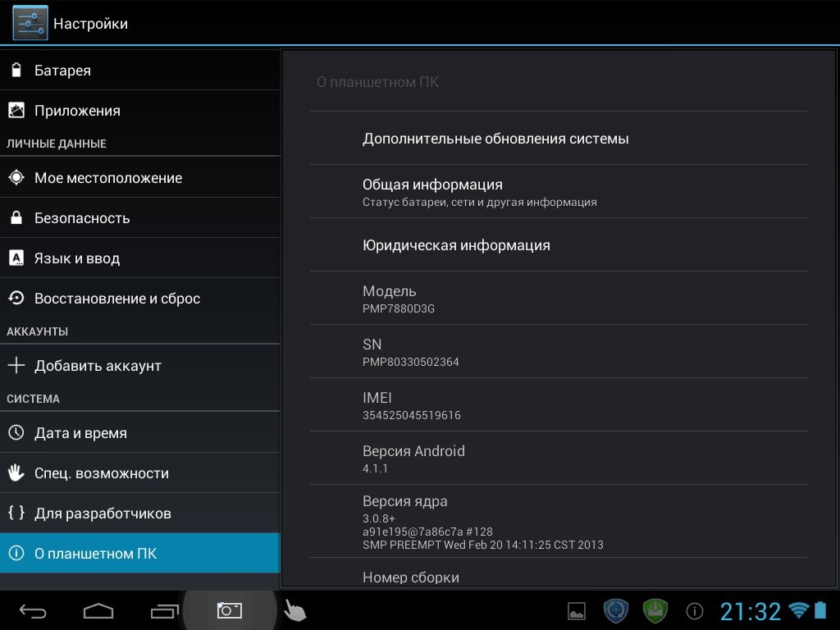Open Восстановление и сброс
The image size is (840, 630).
pos(139,299)
